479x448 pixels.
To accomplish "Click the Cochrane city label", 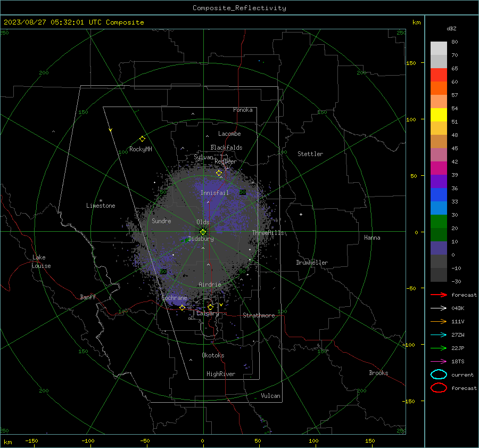I will (x=174, y=298).
